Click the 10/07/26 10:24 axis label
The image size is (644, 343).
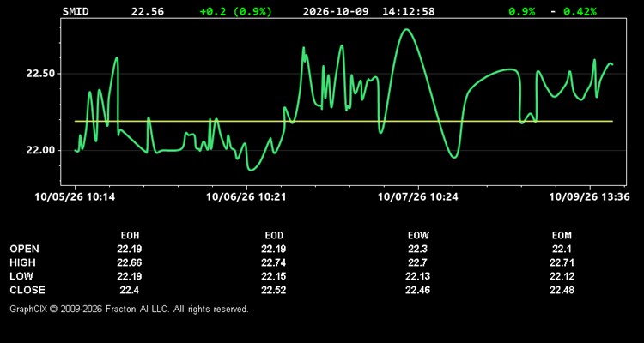point(417,197)
